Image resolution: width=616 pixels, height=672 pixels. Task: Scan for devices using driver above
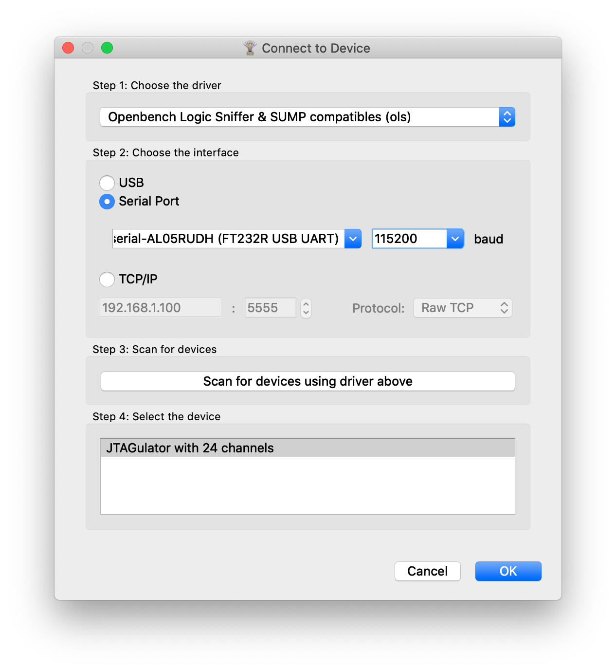pyautogui.click(x=308, y=381)
